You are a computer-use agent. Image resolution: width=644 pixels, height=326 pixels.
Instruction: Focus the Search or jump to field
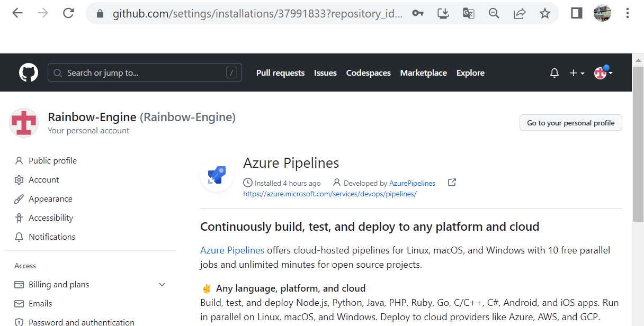click(x=145, y=73)
